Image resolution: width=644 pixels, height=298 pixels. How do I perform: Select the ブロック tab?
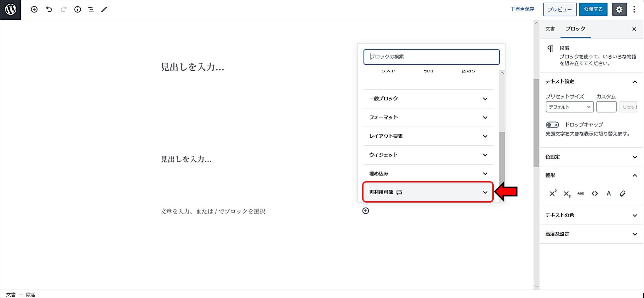575,29
